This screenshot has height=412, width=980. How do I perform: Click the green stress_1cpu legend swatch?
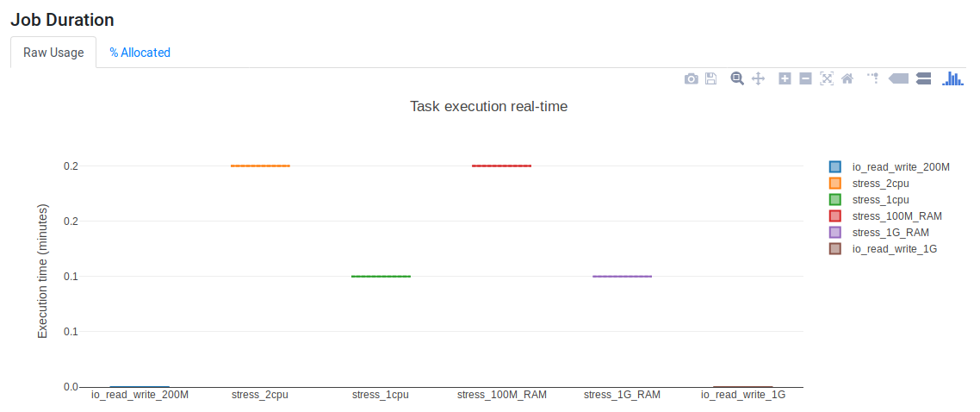coord(834,199)
